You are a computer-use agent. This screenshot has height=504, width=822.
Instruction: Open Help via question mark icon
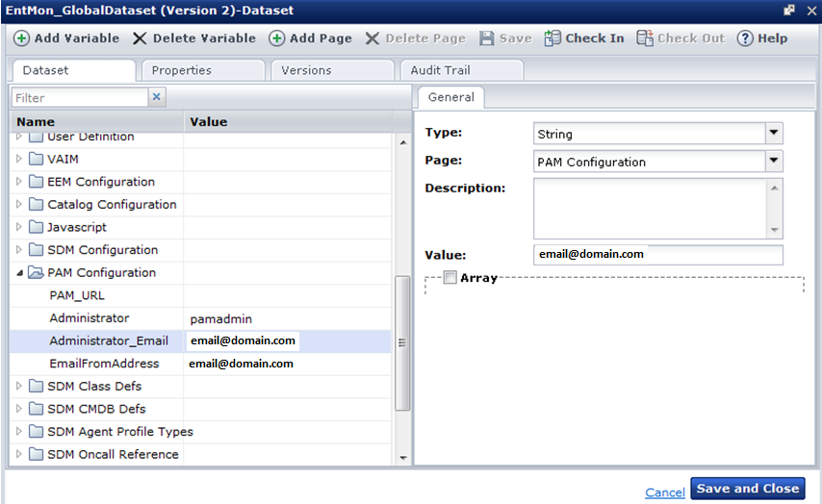[745, 38]
